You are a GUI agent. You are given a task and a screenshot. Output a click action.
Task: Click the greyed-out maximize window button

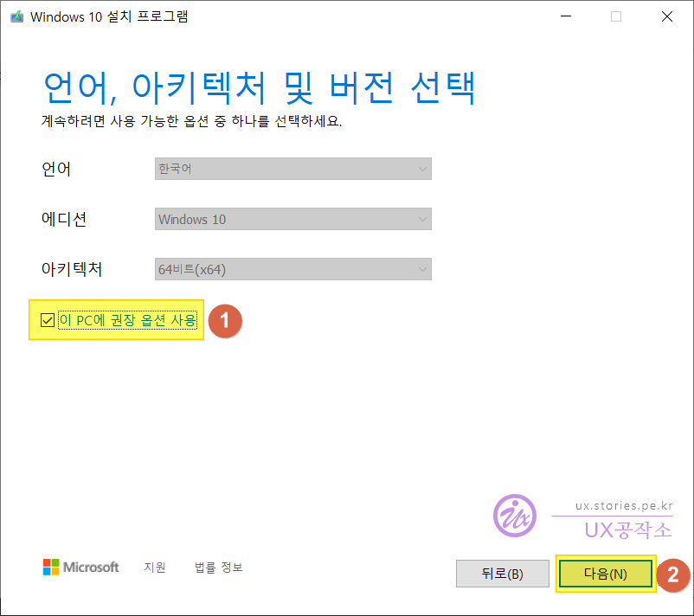pos(616,16)
